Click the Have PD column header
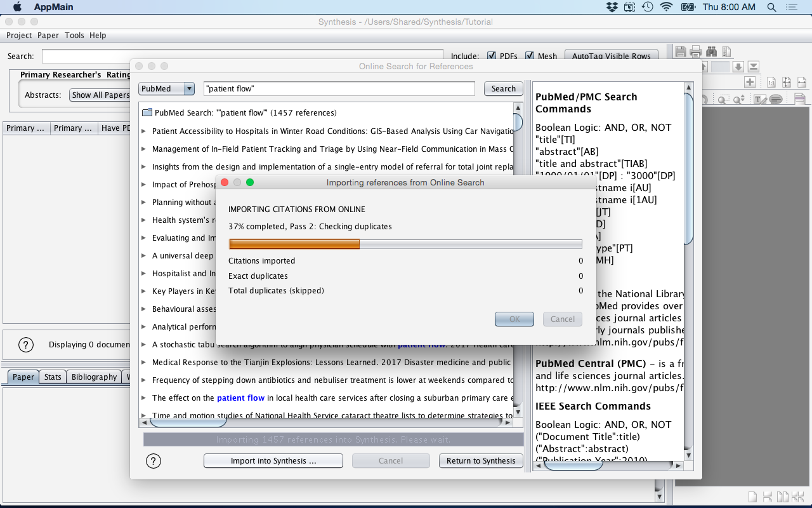The image size is (812, 508). 115,128
